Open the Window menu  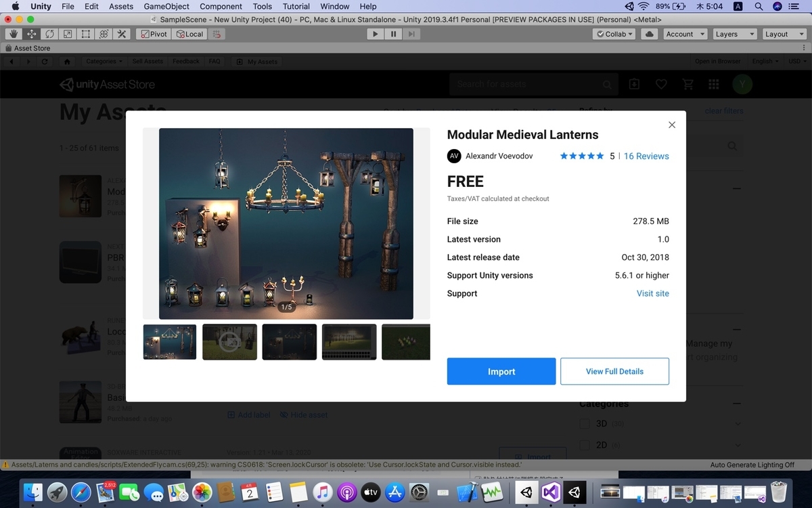tap(335, 6)
